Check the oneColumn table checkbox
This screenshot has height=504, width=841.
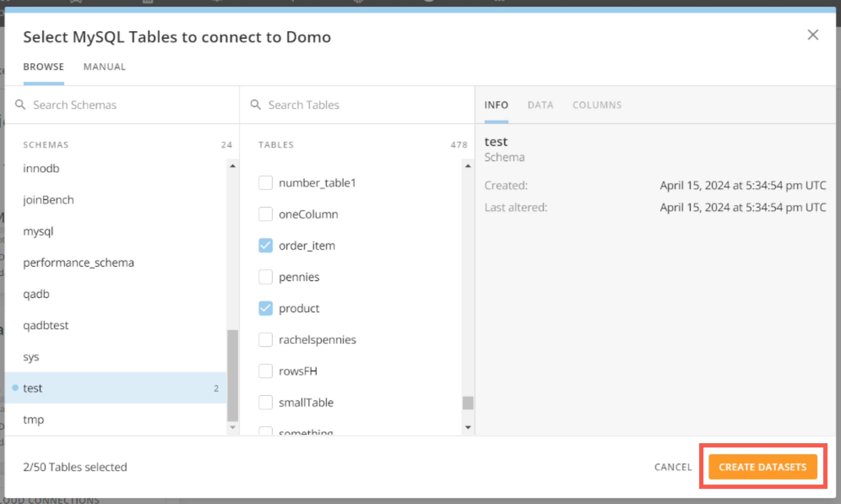pyautogui.click(x=265, y=214)
